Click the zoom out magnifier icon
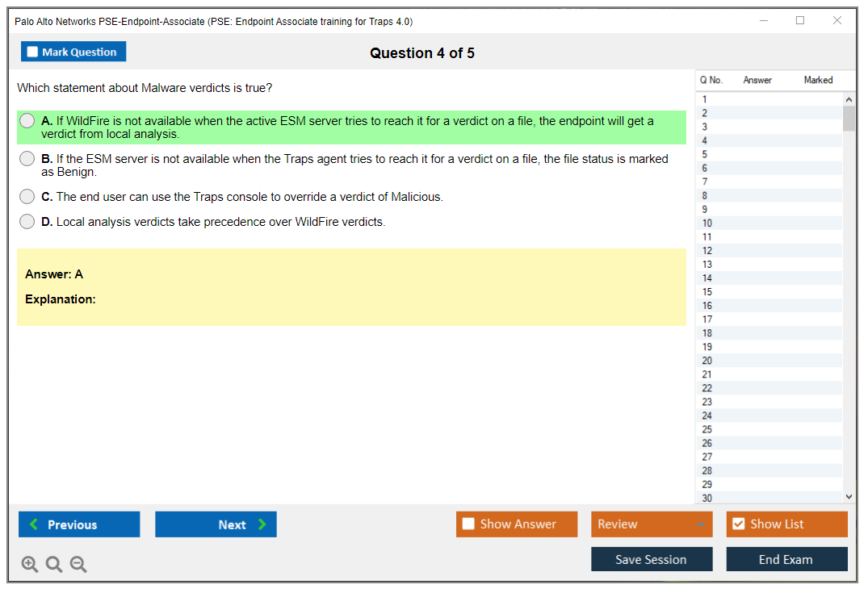This screenshot has width=868, height=593. [x=78, y=565]
